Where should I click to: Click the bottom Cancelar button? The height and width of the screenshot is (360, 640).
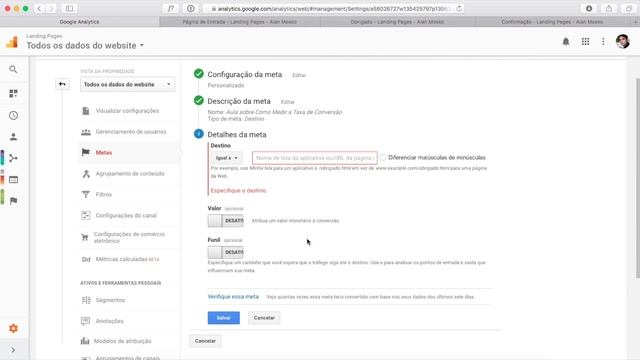(x=205, y=341)
